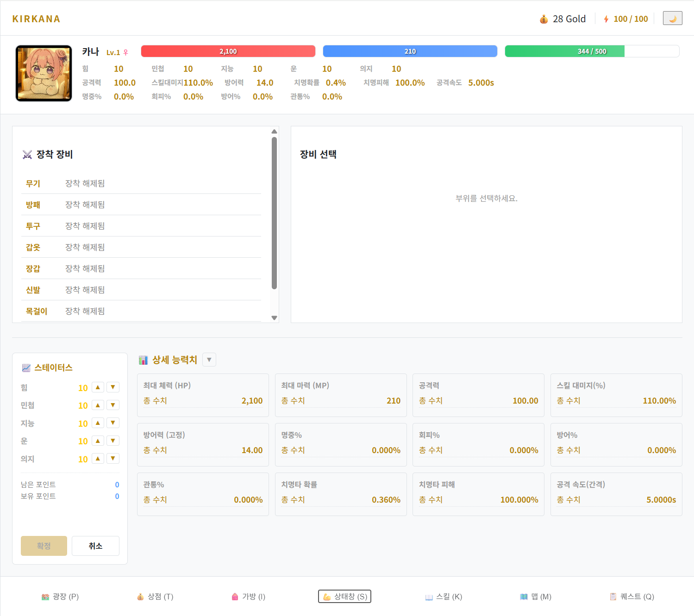The width and height of the screenshot is (694, 616).
Task: Click the bar chart icon beside 상세 능력치
Action: (x=144, y=360)
